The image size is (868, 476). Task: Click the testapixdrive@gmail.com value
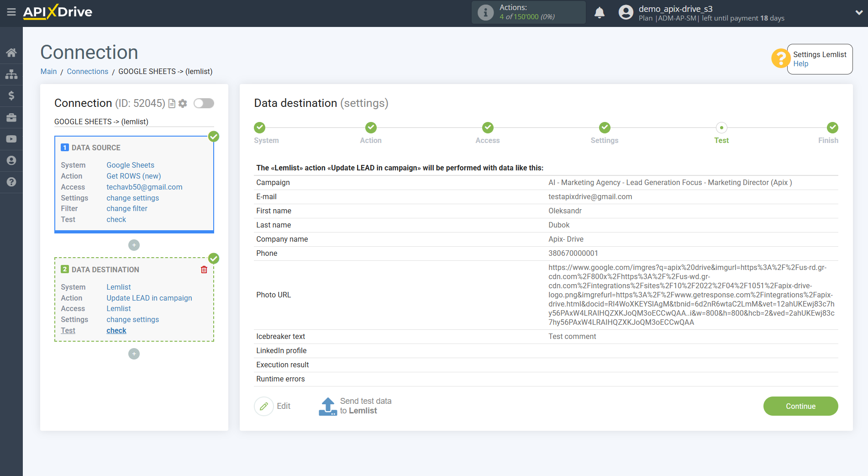(x=590, y=196)
